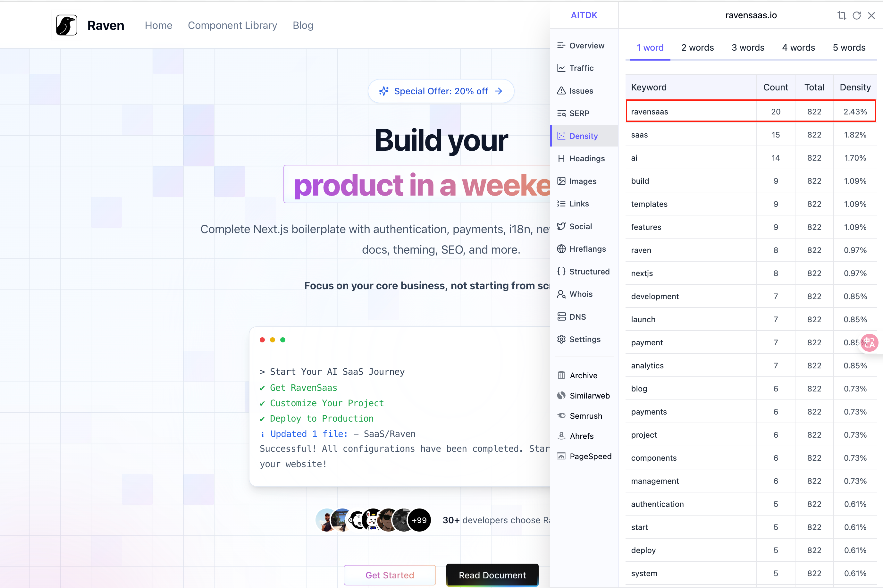Switch to the 3 words tab
883x588 pixels.
(x=748, y=48)
